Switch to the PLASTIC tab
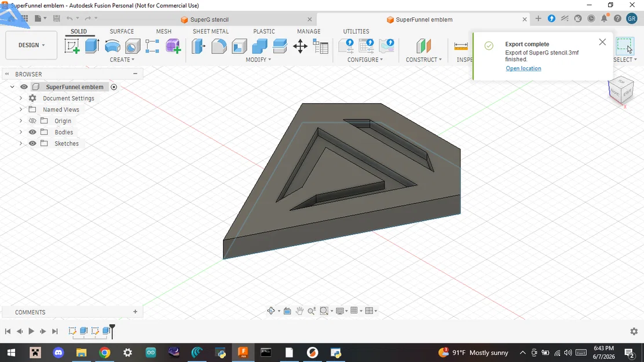 [264, 31]
